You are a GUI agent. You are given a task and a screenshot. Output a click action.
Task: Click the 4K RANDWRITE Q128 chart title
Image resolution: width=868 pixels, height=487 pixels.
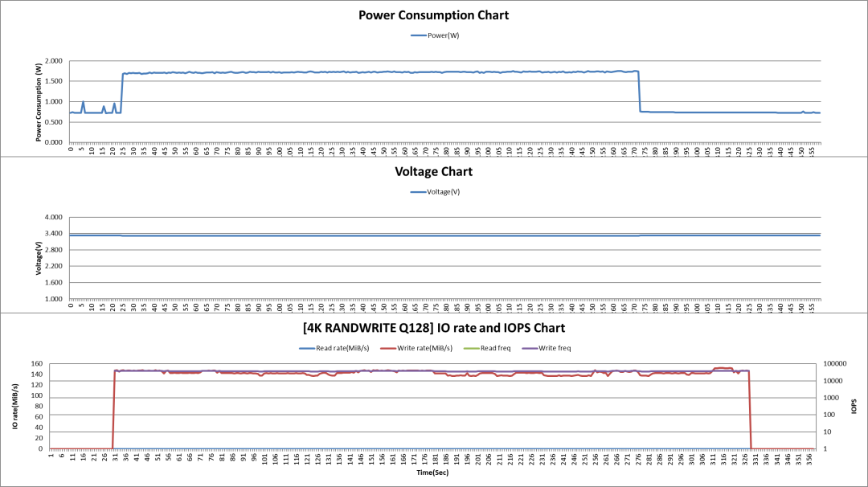[433, 328]
